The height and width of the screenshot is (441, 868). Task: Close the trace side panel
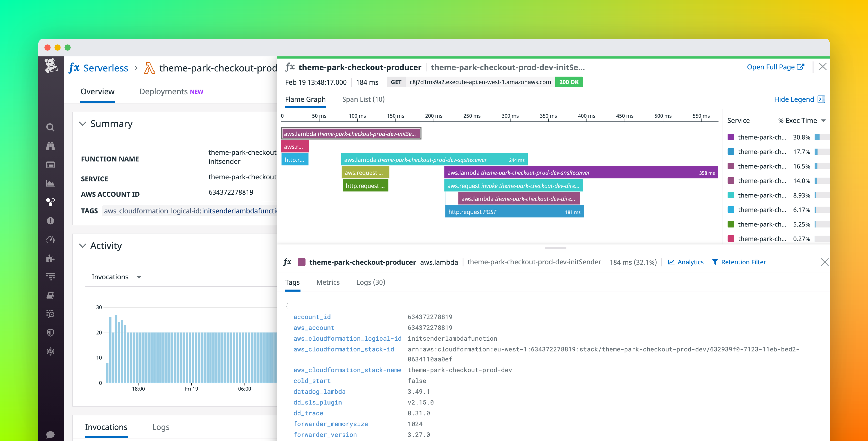[823, 67]
